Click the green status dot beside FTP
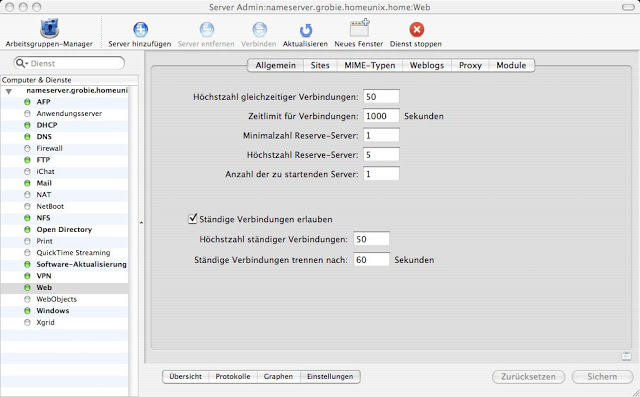Viewport: 640px width, 397px height. tap(27, 160)
